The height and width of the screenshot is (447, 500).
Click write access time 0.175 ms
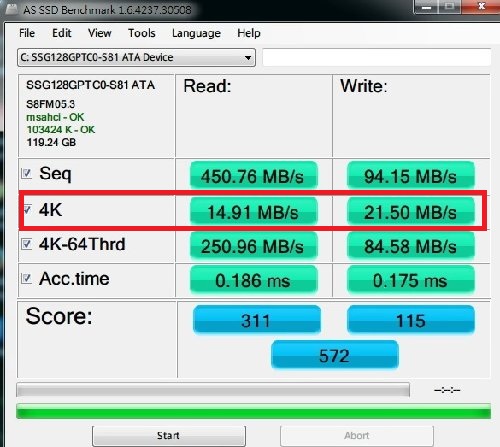pyautogui.click(x=411, y=280)
